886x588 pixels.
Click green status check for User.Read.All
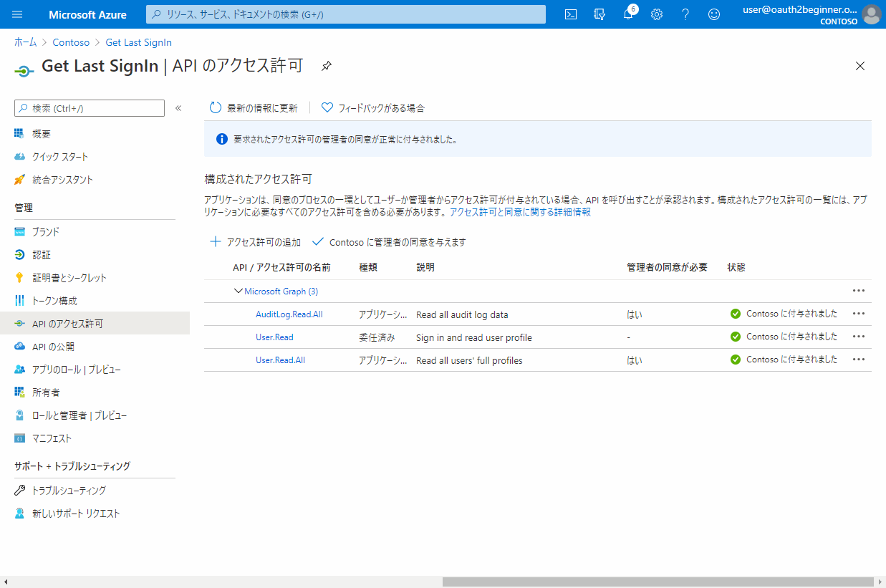[x=736, y=360]
